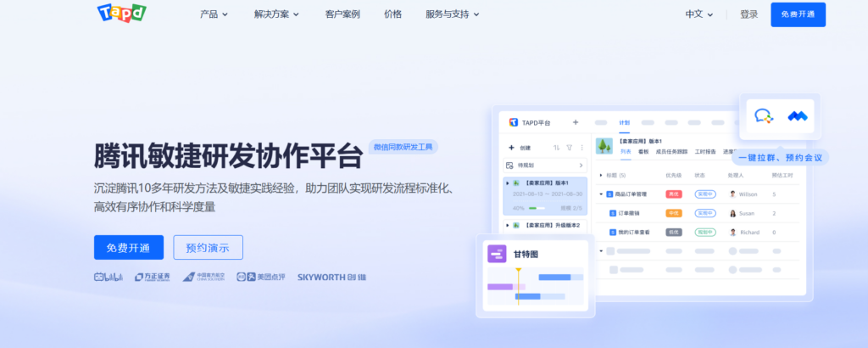
Task: Click 实现中 status of 商品订单管理
Action: pos(705,194)
